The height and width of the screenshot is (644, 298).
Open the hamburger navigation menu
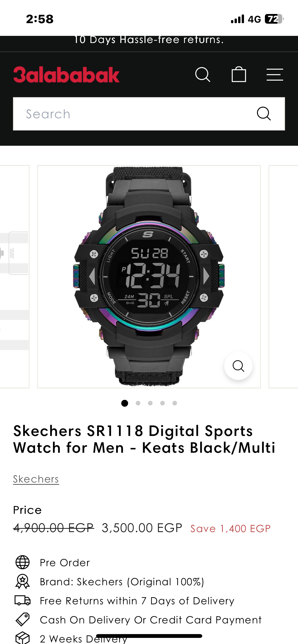click(x=275, y=75)
